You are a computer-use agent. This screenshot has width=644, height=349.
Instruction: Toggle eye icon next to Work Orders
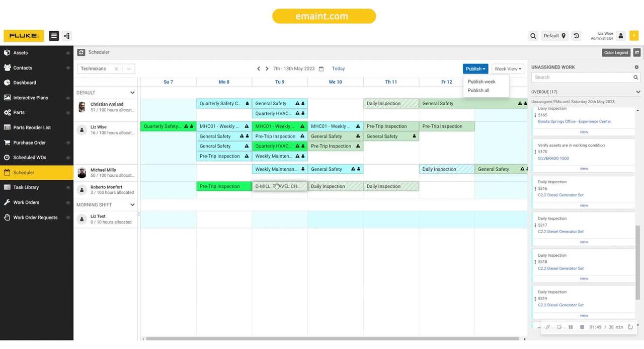[68, 202]
